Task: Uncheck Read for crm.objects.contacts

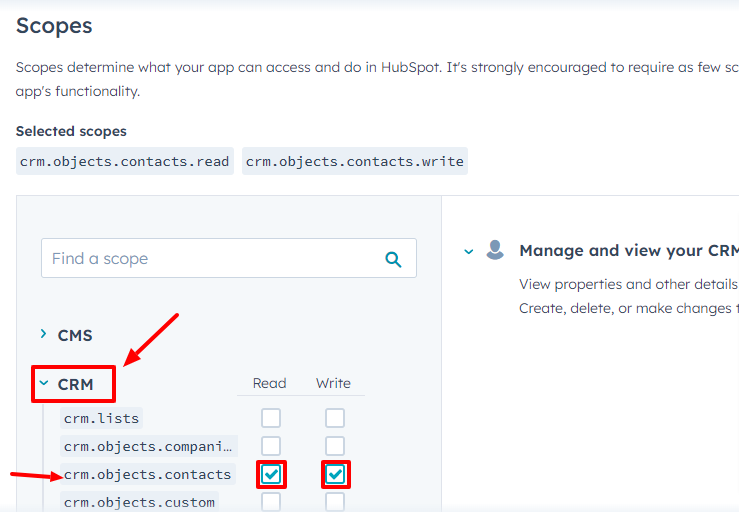Action: (x=271, y=474)
